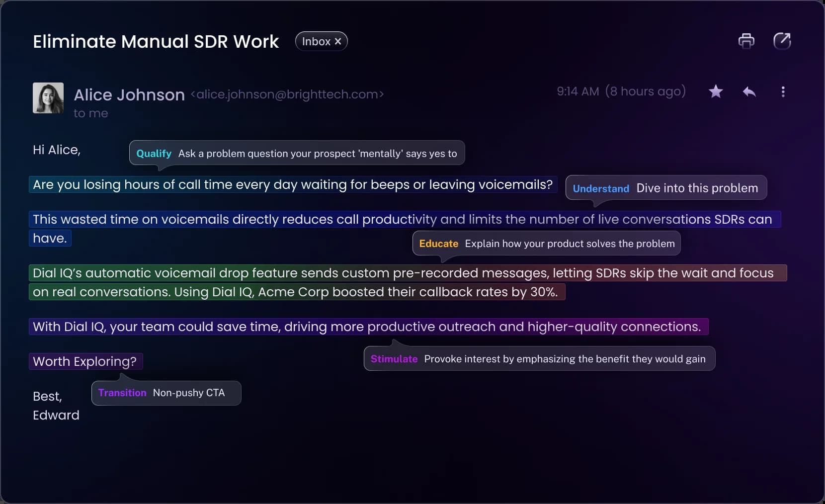Print this email with the printer icon
Viewport: 825px width, 504px height.
(x=746, y=41)
